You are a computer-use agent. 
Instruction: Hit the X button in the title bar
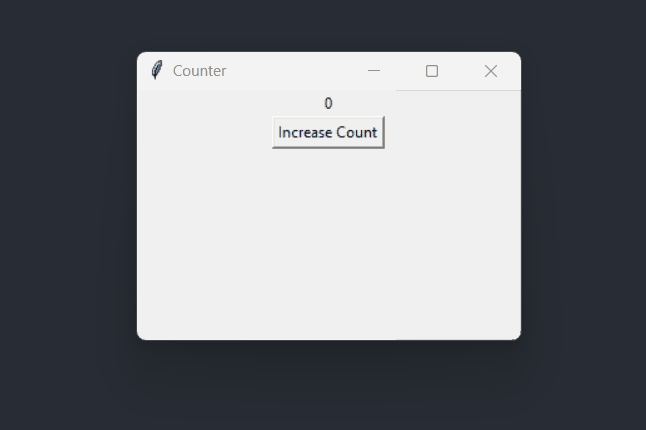pyautogui.click(x=491, y=71)
